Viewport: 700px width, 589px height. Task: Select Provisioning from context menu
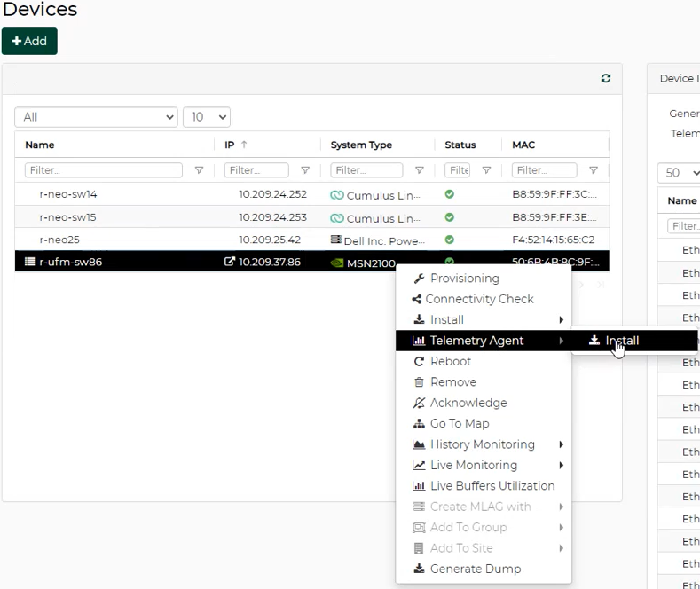point(464,279)
